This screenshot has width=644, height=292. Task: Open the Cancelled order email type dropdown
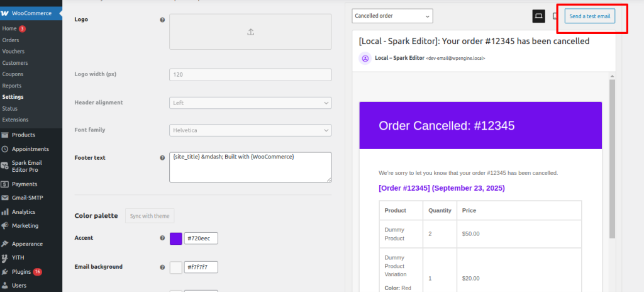392,16
